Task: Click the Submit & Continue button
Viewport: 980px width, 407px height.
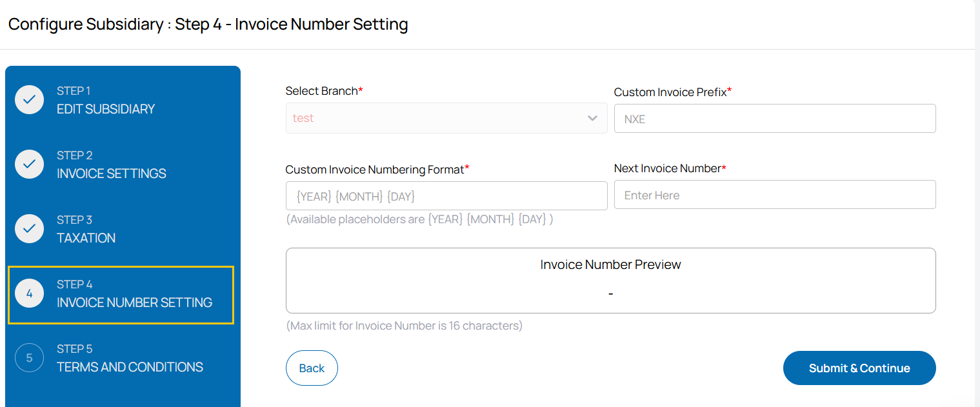Action: [x=859, y=368]
